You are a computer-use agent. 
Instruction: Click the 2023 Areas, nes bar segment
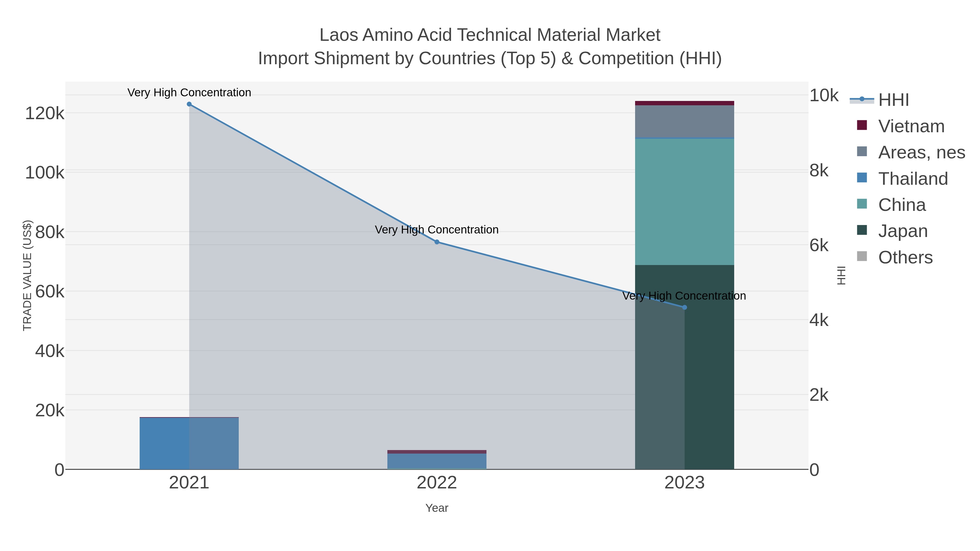(684, 121)
